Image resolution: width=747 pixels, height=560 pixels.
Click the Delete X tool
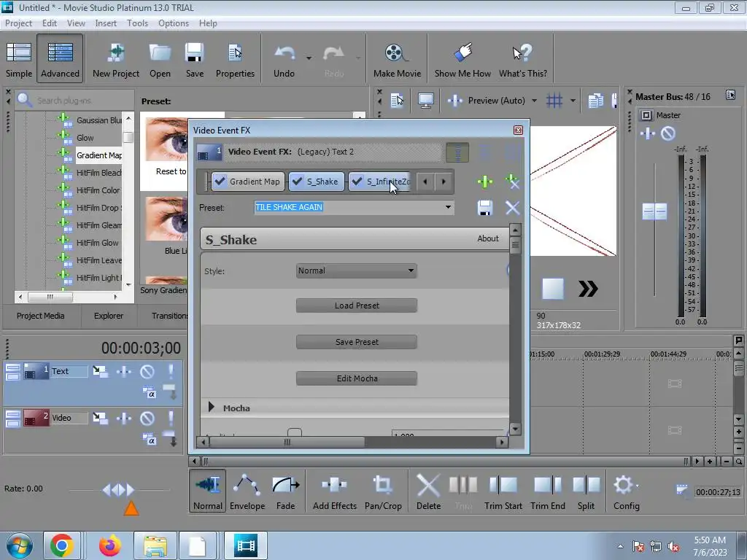coord(428,491)
